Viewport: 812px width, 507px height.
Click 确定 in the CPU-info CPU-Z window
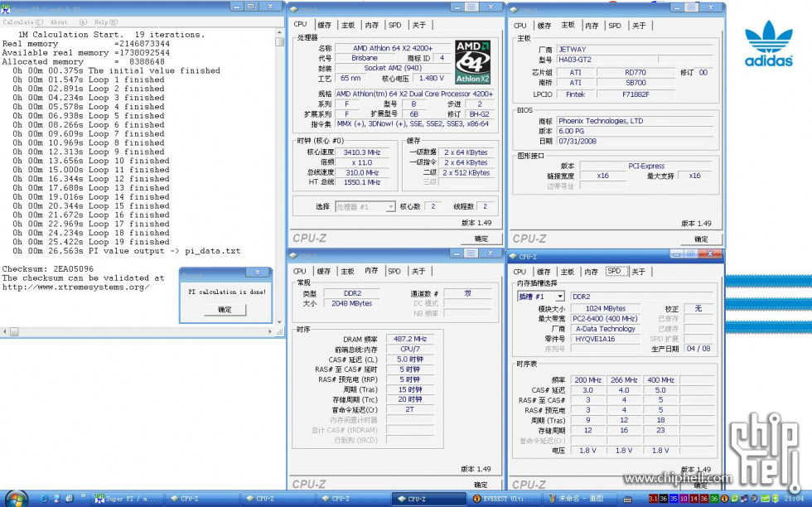point(481,239)
